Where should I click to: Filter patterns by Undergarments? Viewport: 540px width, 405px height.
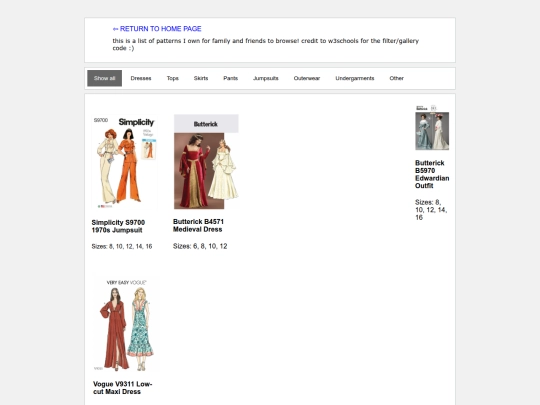pos(355,78)
